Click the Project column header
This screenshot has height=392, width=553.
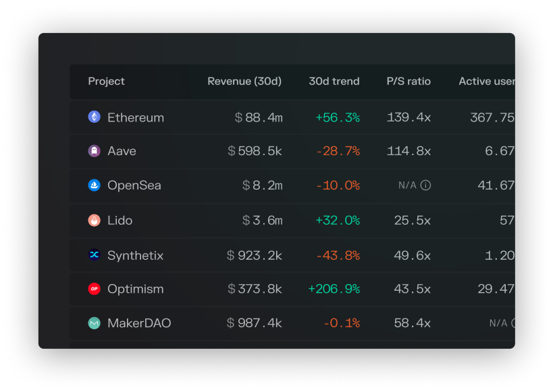[106, 81]
